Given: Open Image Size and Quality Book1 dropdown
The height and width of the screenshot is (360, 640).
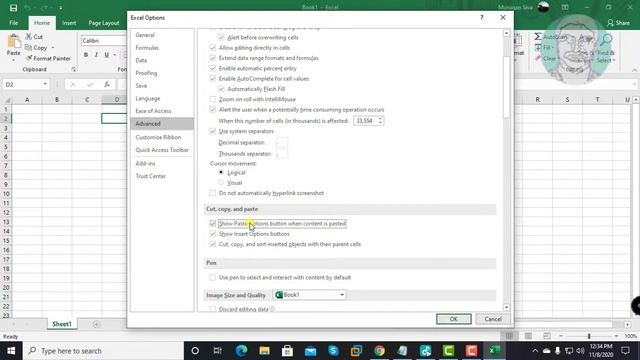Looking at the screenshot, I should (309, 295).
